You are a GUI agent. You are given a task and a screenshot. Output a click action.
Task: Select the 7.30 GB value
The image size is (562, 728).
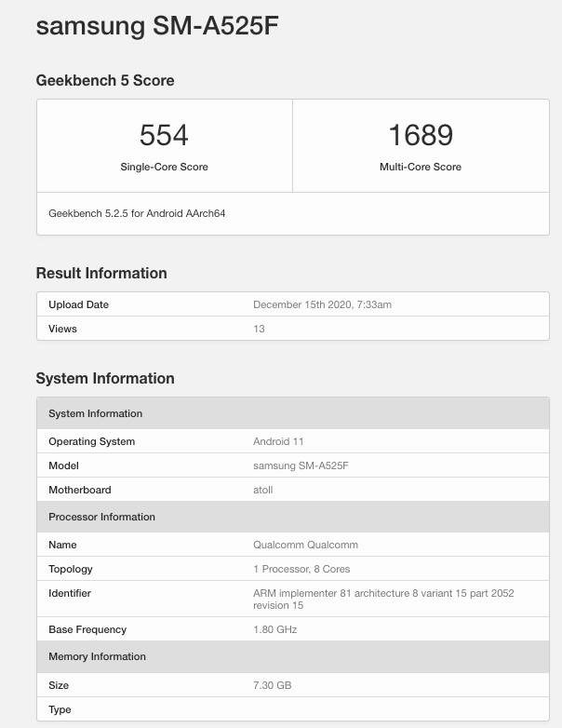pyautogui.click(x=272, y=685)
